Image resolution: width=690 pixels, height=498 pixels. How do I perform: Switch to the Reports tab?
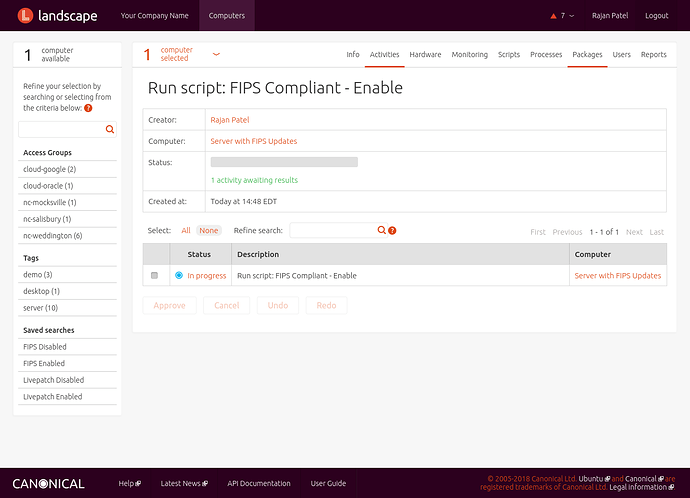point(653,55)
